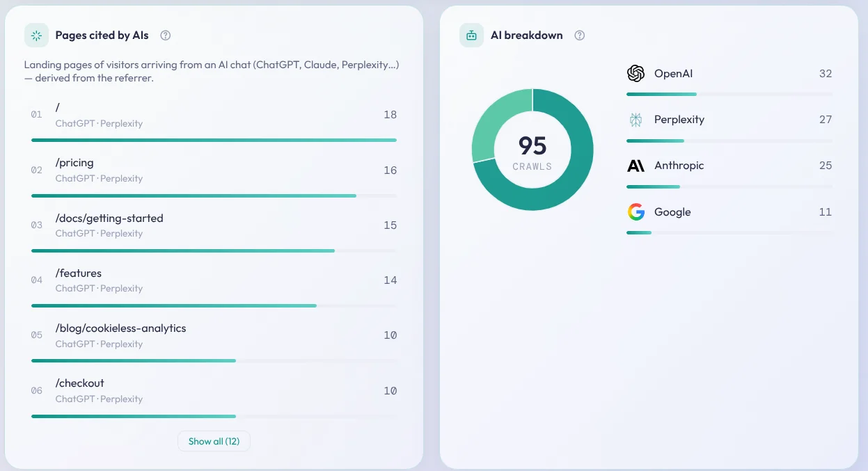This screenshot has width=868, height=471.
Task: Open the /features page entry
Action: pos(214,285)
